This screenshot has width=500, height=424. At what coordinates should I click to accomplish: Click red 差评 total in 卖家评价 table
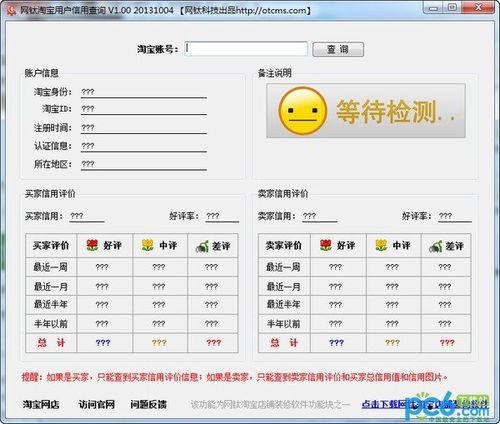(447, 343)
